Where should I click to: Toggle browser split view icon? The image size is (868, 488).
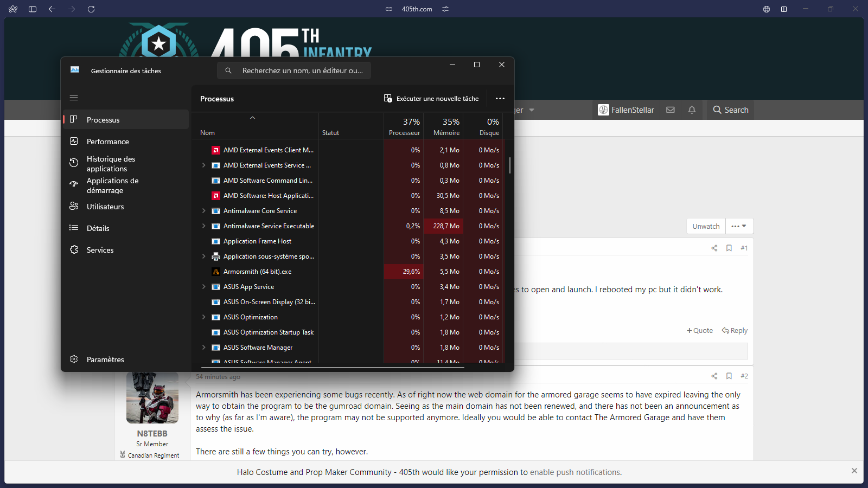point(784,9)
